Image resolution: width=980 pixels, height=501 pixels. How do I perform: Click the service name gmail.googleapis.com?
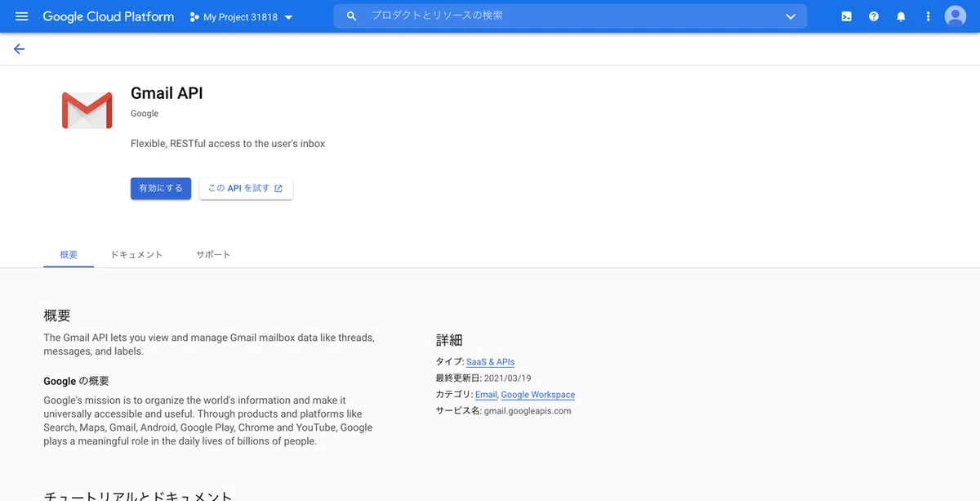[528, 411]
